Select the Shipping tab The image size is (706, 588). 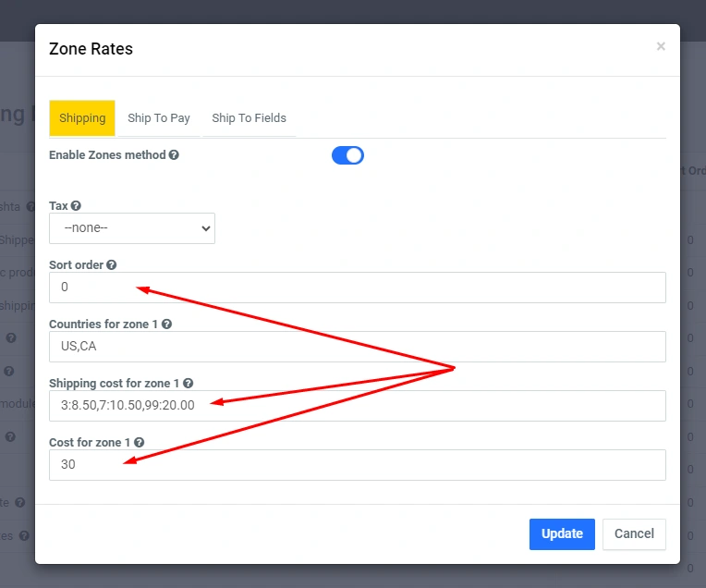[82, 118]
